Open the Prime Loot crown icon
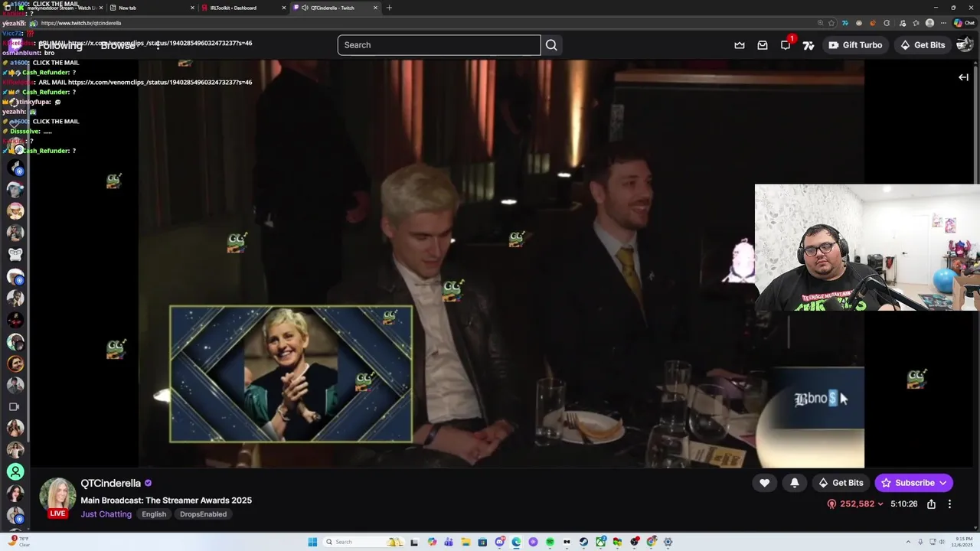980x551 pixels. click(740, 45)
